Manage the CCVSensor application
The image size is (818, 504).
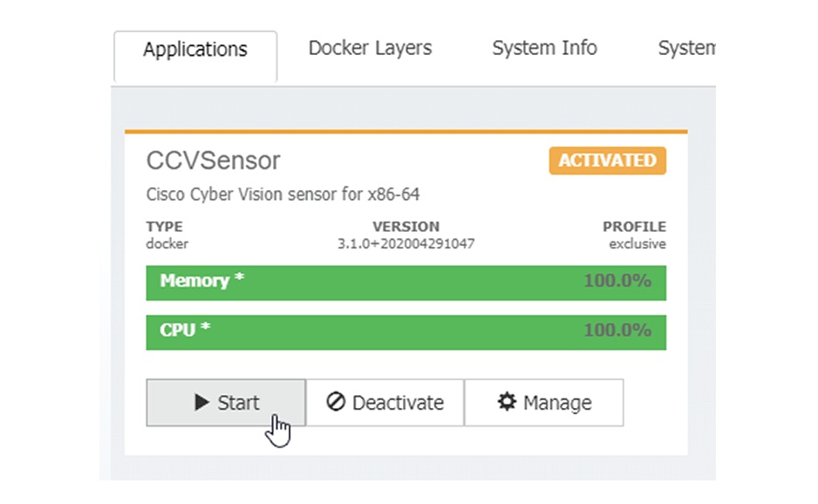[544, 402]
